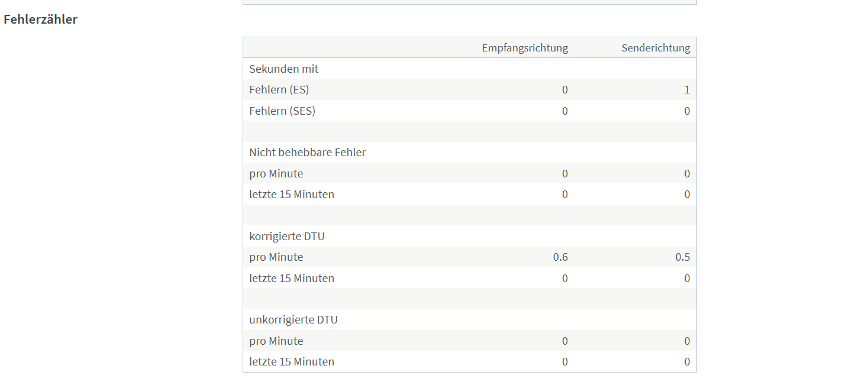Click the 'Fehlern (SES)' row label
This screenshot has width=868, height=385.
tap(282, 111)
